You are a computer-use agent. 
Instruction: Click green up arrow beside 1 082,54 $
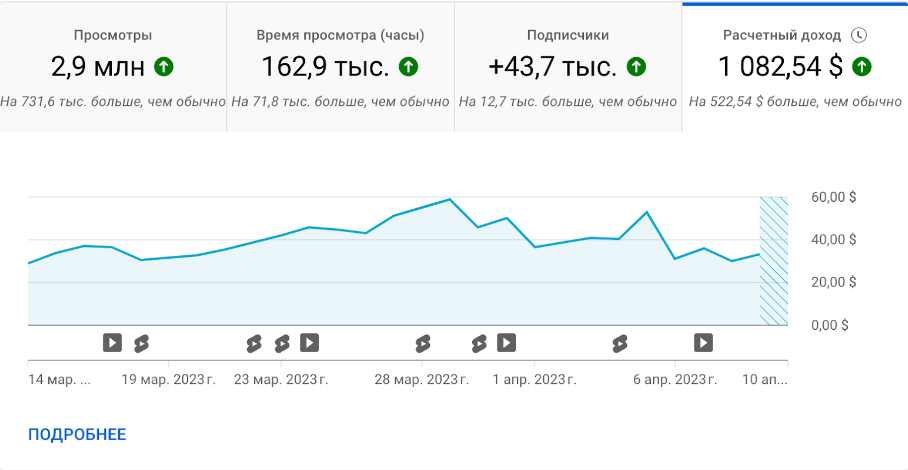tap(861, 67)
